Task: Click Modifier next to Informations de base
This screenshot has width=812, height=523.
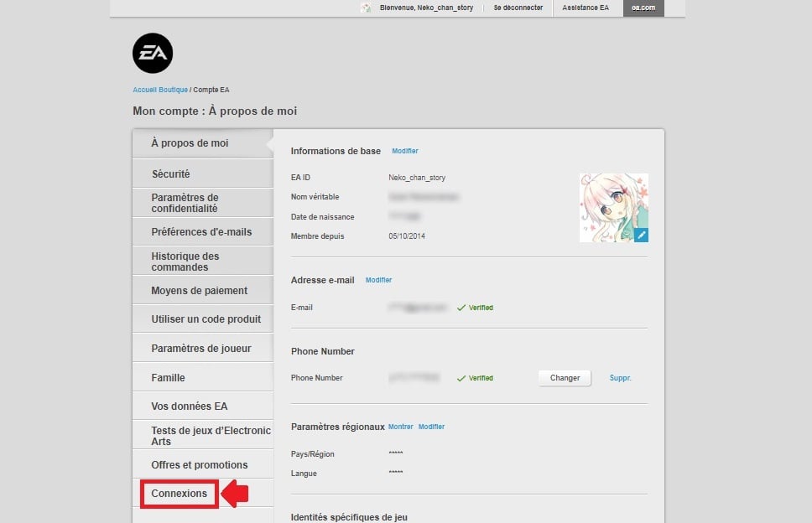Action: point(404,151)
